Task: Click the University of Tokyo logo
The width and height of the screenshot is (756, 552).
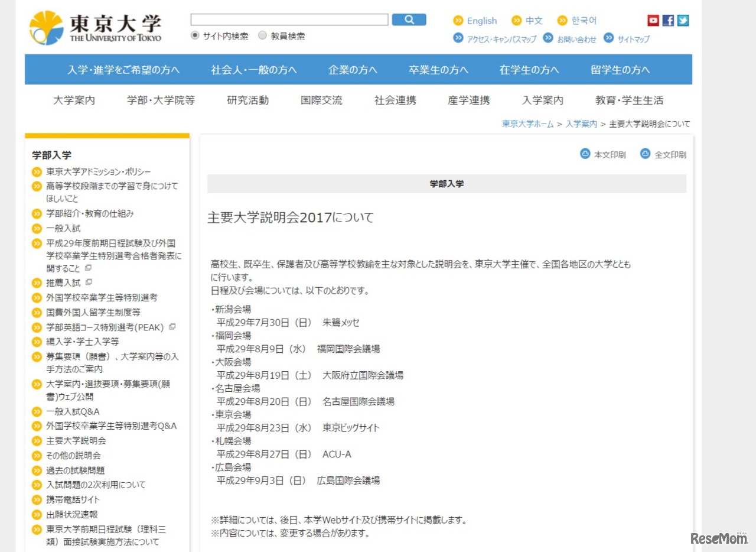Action: tap(95, 28)
